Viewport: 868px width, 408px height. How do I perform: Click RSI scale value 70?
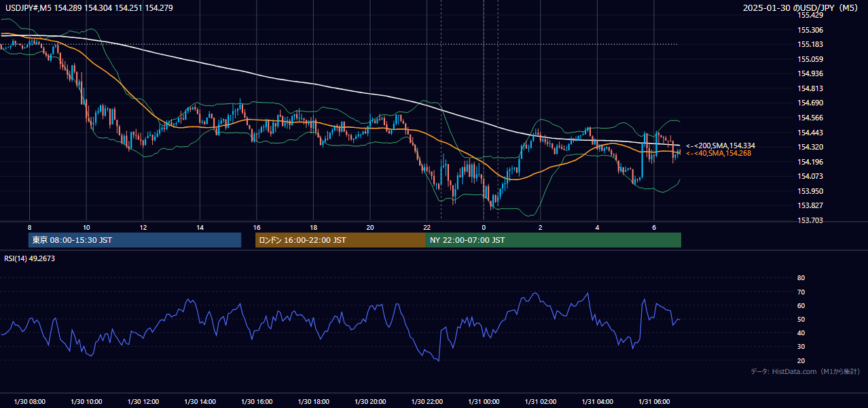click(801, 292)
